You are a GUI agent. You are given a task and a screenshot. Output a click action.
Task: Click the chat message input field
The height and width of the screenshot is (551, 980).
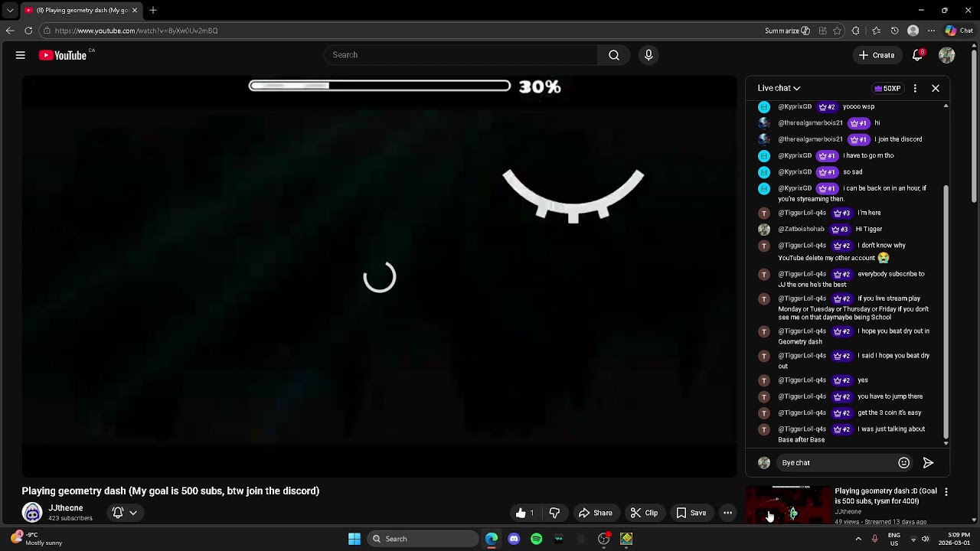836,462
